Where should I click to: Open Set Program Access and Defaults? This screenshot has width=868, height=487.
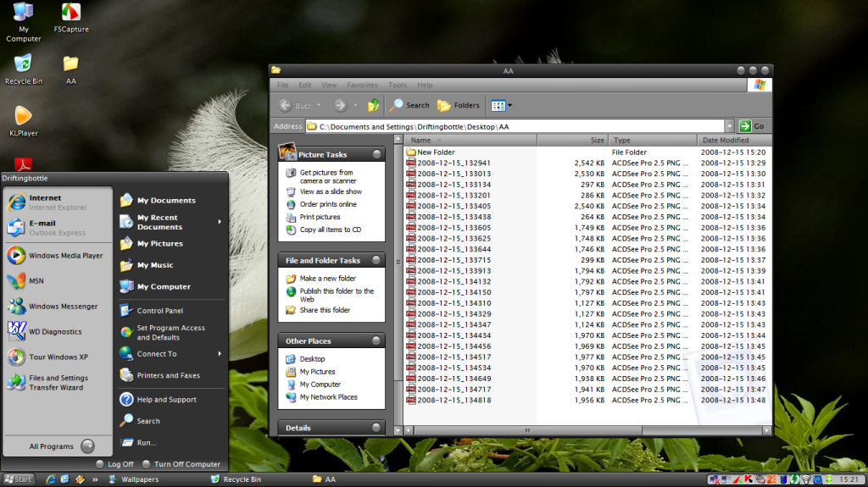click(171, 333)
